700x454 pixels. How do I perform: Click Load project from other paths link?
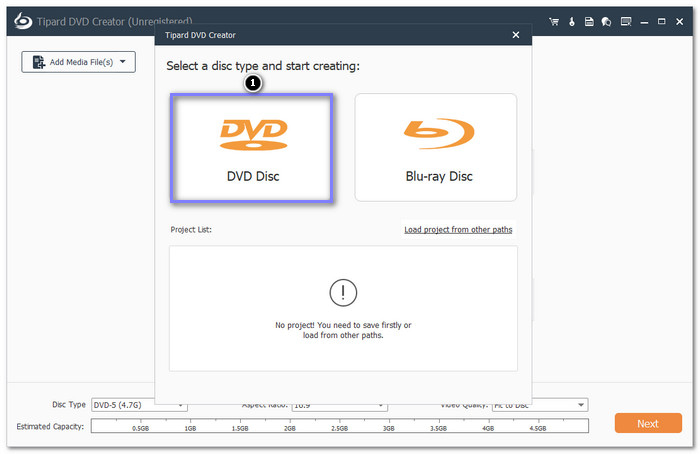[458, 229]
